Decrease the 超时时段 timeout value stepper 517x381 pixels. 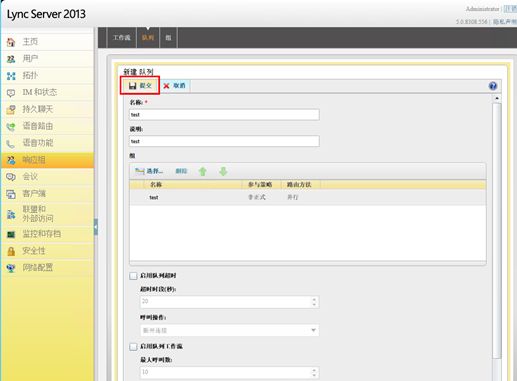click(x=314, y=304)
